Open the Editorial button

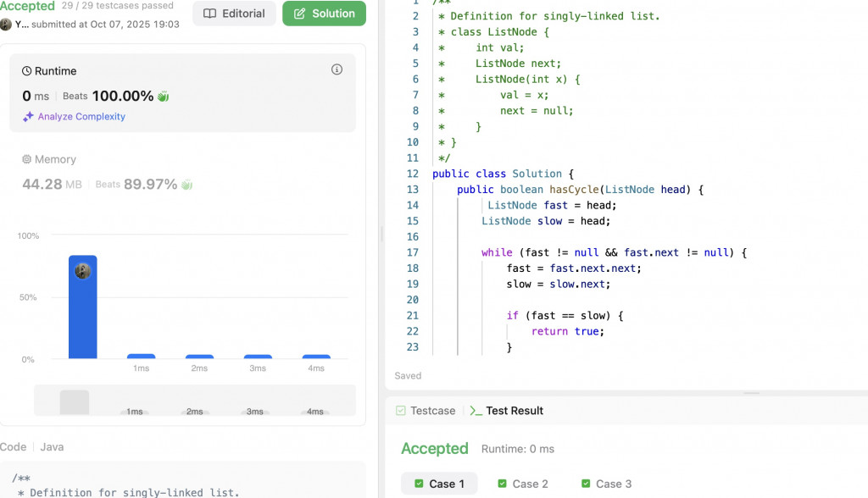point(234,14)
